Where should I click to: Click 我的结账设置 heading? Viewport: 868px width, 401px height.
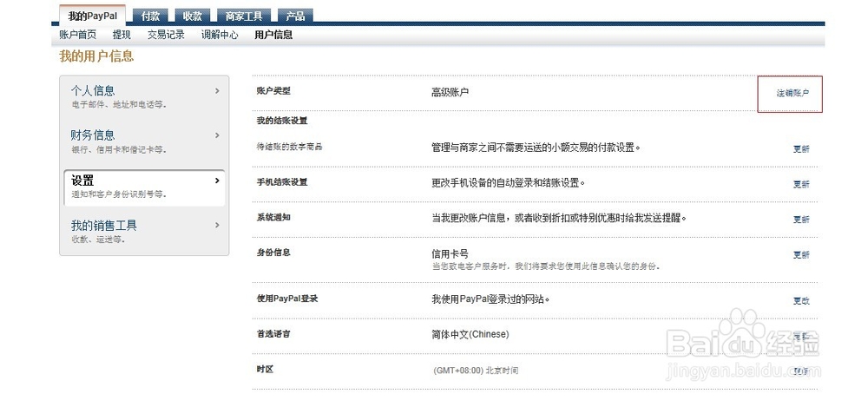(282, 121)
